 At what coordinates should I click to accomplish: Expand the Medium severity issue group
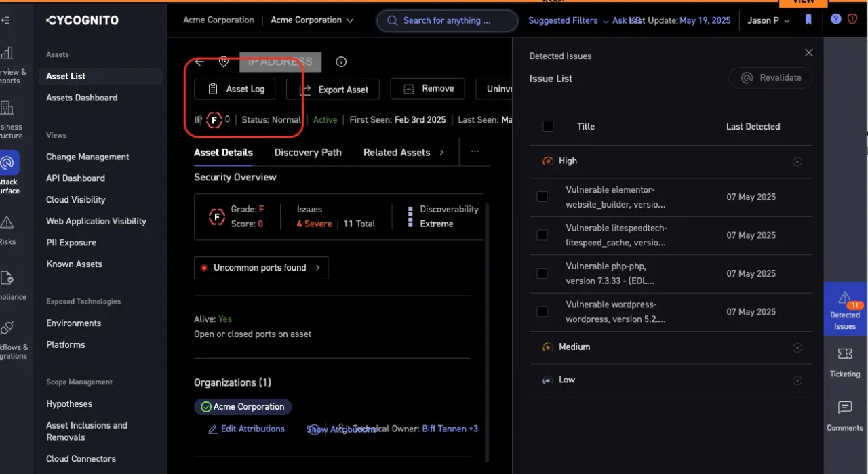coord(797,347)
